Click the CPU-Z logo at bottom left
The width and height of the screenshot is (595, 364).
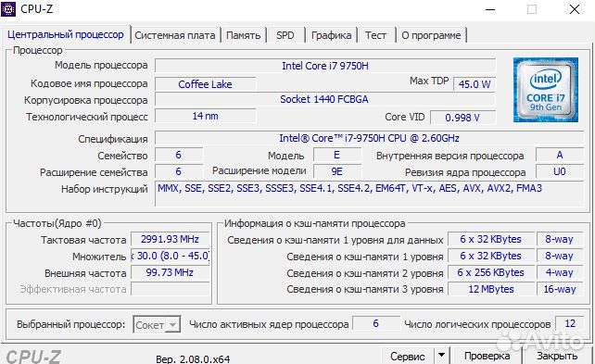(33, 357)
